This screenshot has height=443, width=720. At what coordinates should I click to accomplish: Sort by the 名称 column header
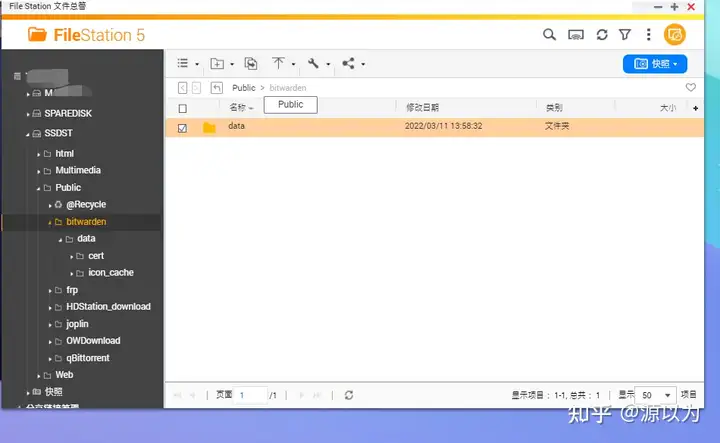238,107
